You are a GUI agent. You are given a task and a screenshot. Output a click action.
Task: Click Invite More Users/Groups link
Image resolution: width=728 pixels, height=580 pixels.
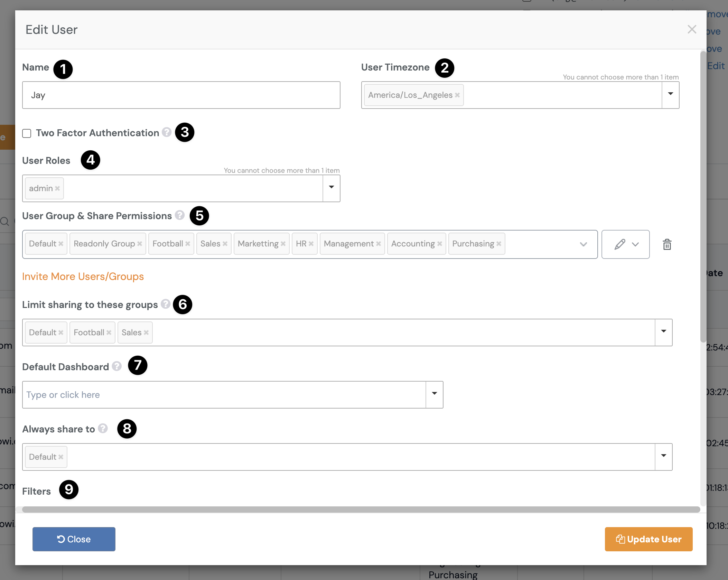pos(83,277)
